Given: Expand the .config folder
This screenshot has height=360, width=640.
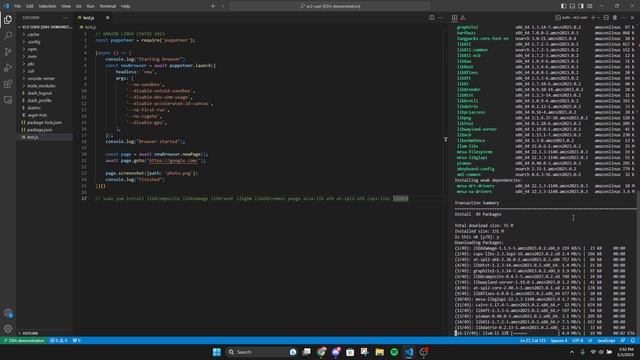Looking at the screenshot, I should [x=45, y=42].
